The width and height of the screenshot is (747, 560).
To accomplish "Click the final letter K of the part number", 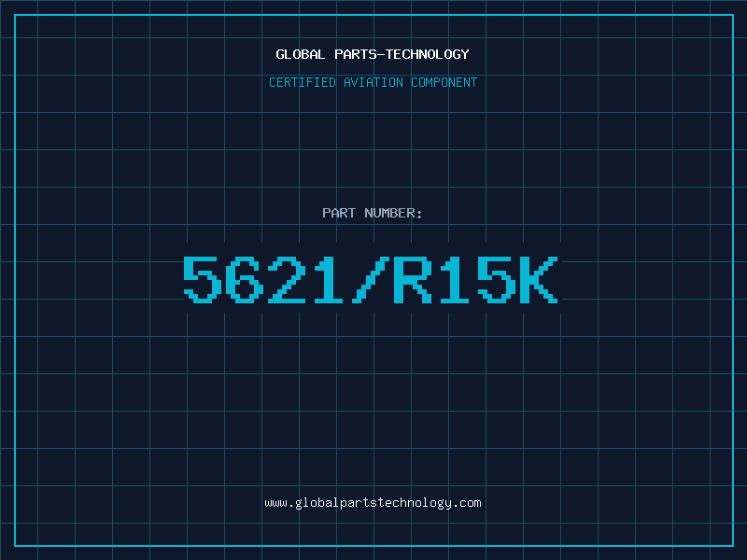I will (539, 280).
